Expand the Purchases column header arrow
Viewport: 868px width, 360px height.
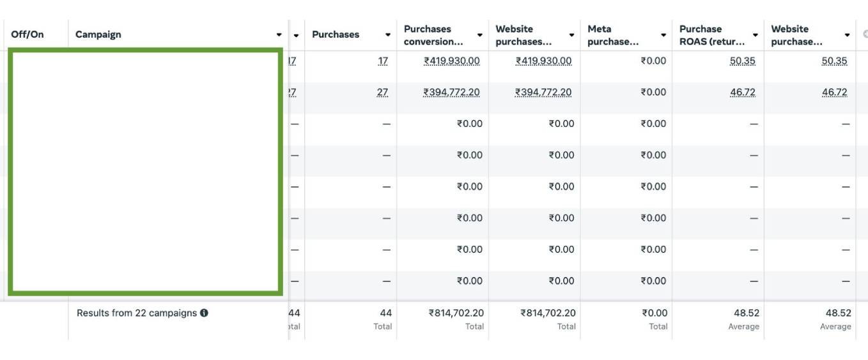[x=387, y=35]
